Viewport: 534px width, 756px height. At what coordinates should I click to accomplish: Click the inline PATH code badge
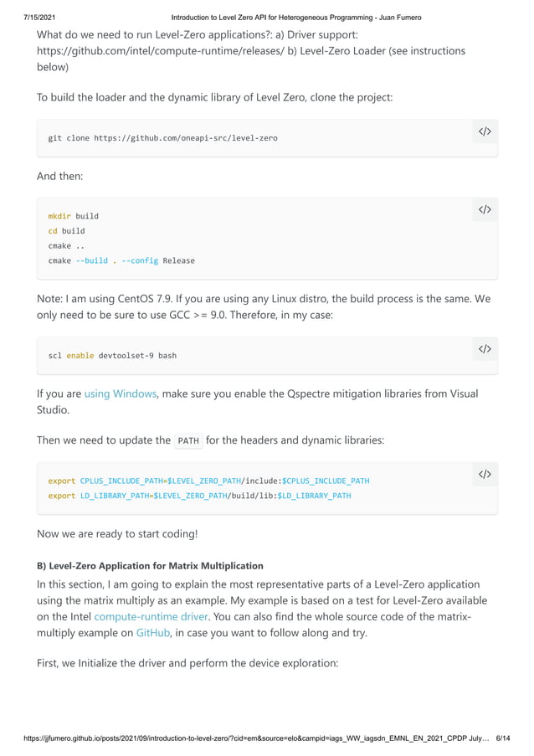pos(188,441)
